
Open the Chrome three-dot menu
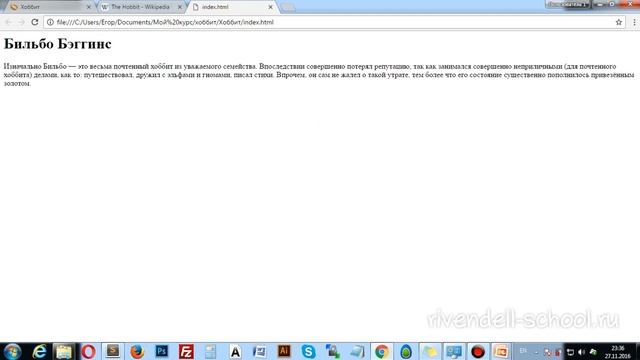coord(634,22)
